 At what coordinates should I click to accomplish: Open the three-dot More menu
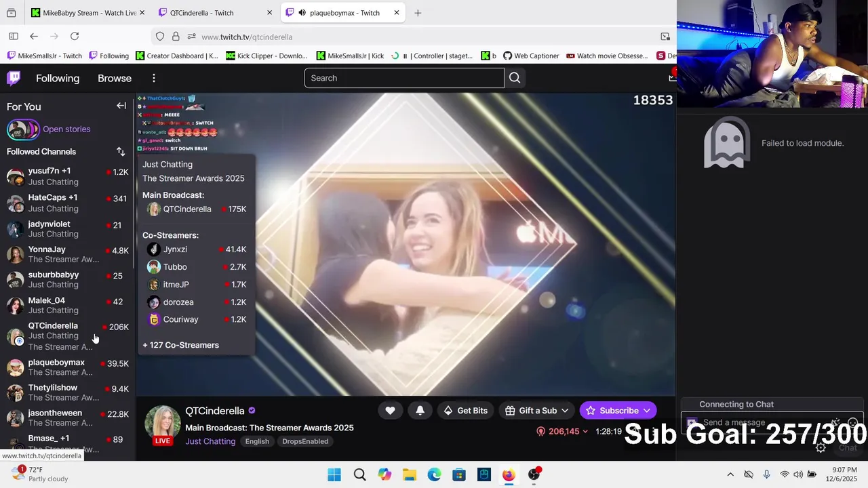coord(154,78)
